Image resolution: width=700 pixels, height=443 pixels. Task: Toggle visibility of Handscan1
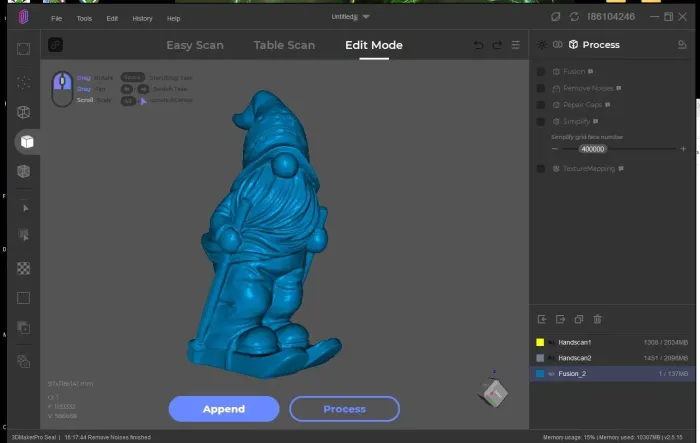551,343
